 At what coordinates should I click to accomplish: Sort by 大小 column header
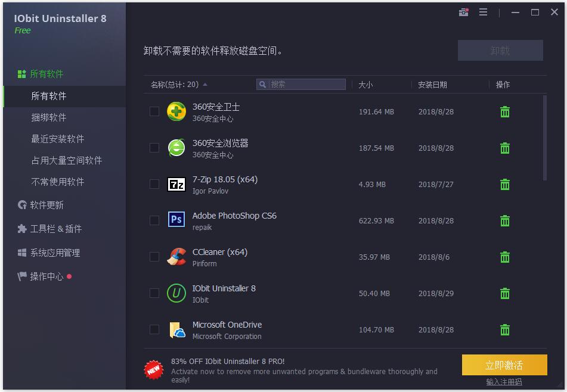[365, 85]
